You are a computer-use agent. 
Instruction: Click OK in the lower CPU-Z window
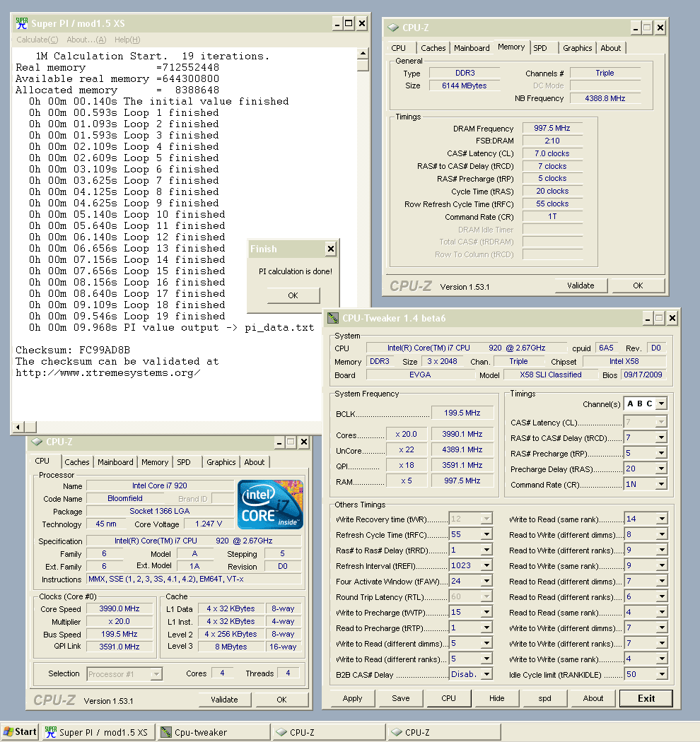[281, 700]
